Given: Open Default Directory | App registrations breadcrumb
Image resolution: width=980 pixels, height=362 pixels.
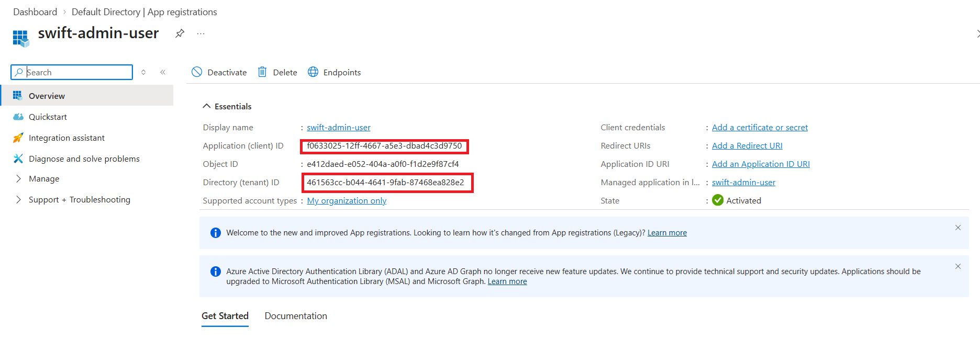Looking at the screenshot, I should point(144,12).
